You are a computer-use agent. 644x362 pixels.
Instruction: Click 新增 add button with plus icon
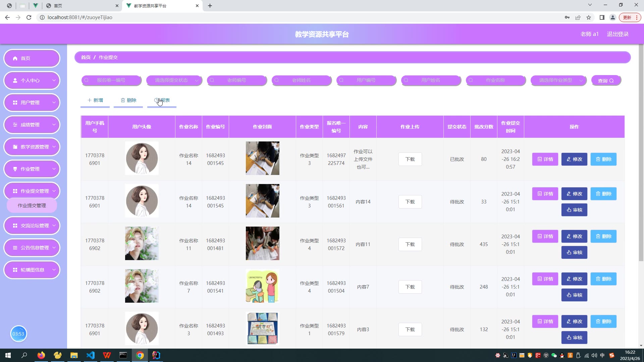click(95, 100)
